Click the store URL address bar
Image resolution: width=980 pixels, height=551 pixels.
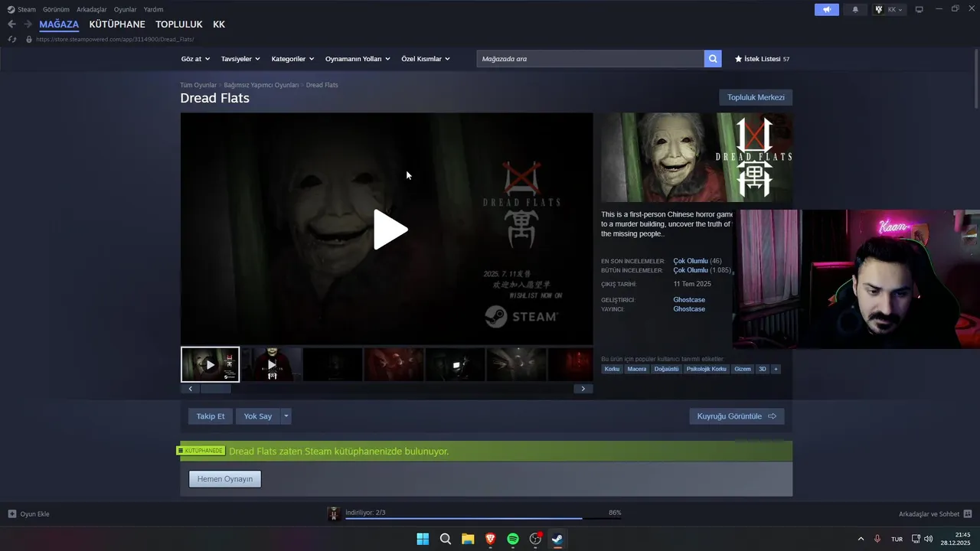115,39
